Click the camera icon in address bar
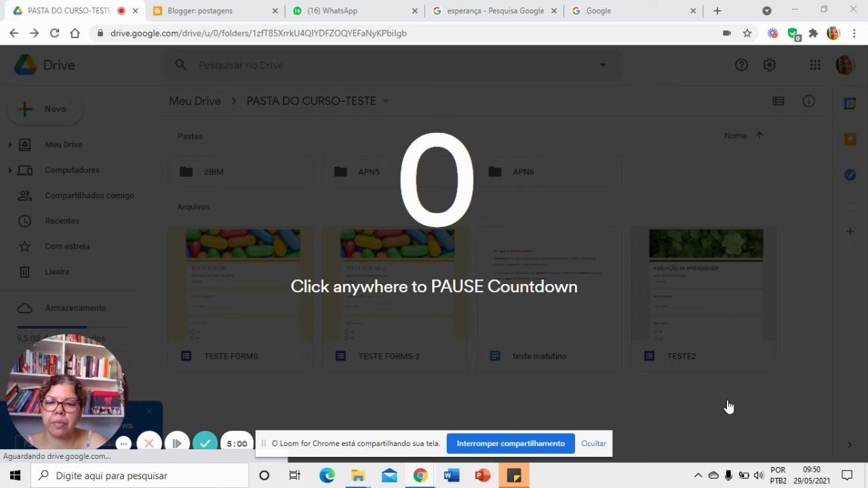This screenshot has width=868, height=488. [727, 33]
